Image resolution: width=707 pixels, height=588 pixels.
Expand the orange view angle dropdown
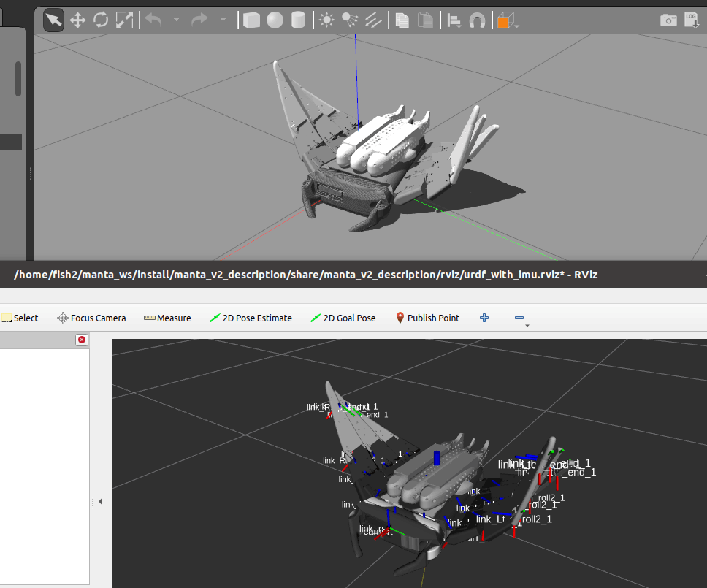[x=517, y=26]
